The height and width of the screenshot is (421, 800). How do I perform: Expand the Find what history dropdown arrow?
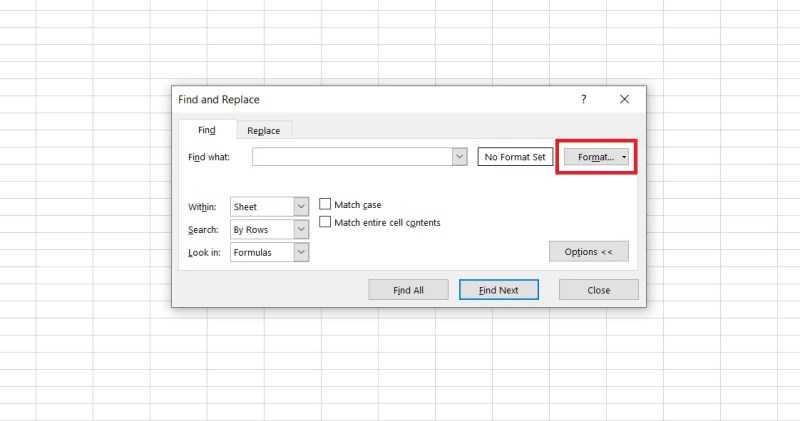(x=460, y=157)
